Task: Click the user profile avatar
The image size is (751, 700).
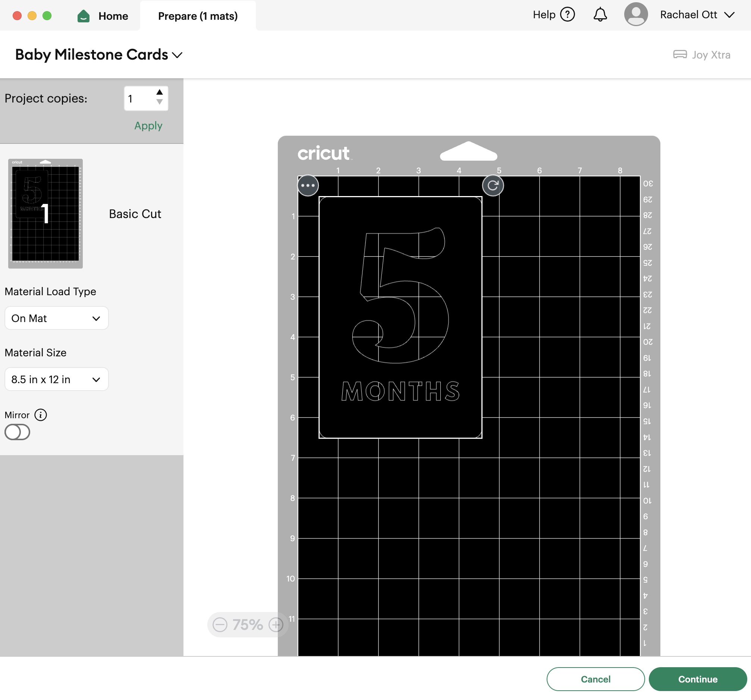Action: tap(636, 14)
